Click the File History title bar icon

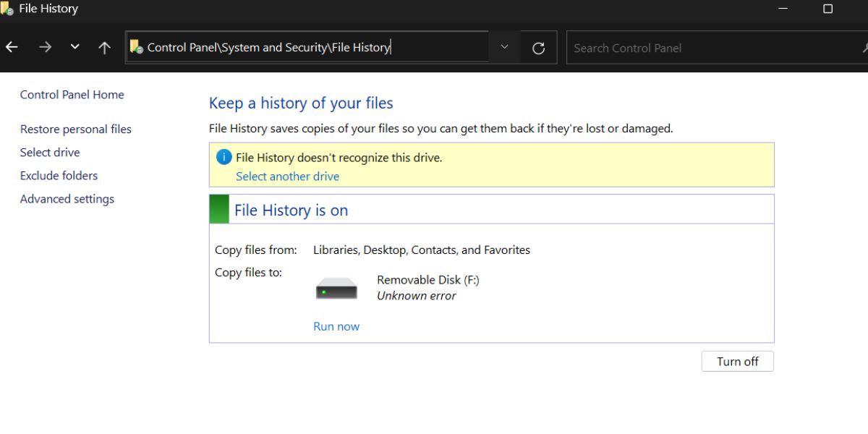7,9
